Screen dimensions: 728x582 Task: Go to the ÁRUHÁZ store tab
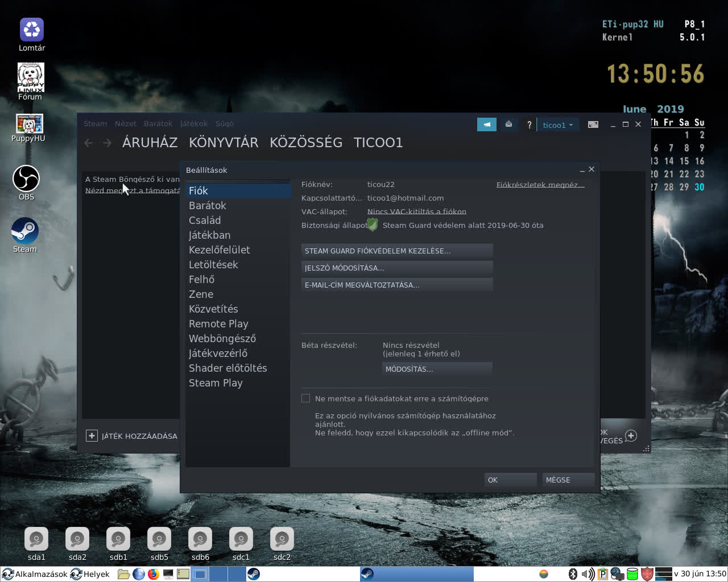pyautogui.click(x=150, y=143)
